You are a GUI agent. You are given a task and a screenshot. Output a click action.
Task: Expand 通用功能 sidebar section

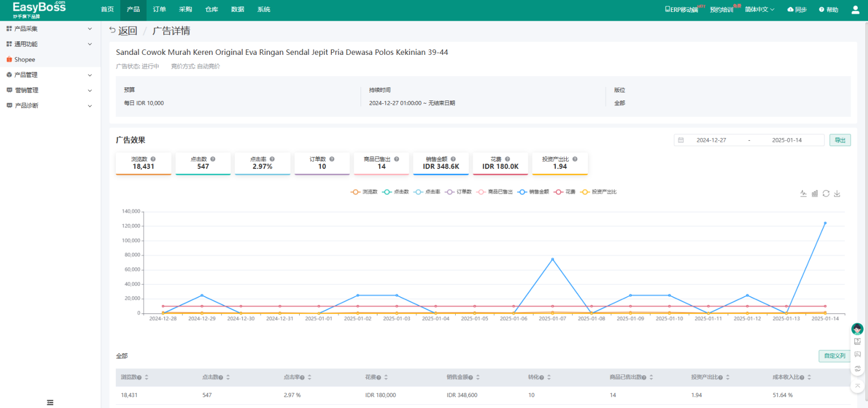click(49, 44)
